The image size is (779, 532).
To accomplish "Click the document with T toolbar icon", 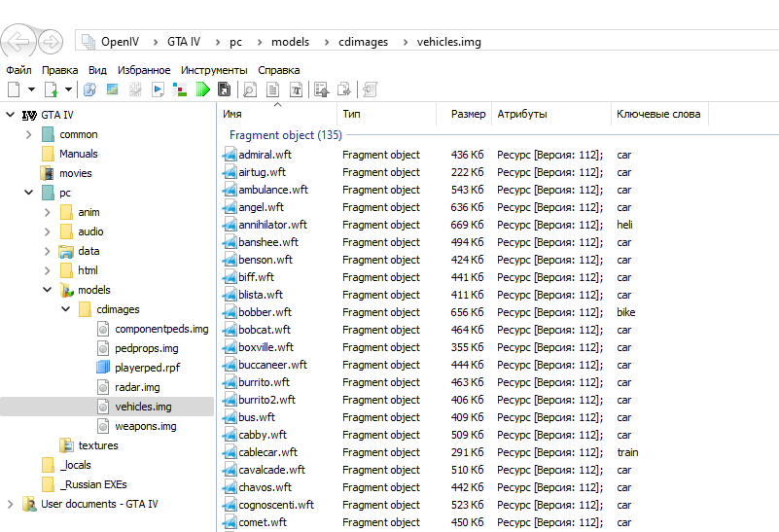I will tap(296, 89).
